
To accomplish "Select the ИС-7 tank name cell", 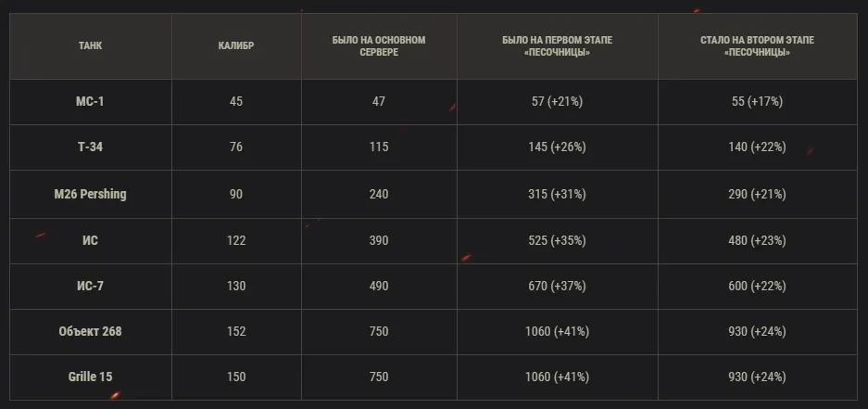I will click(90, 287).
